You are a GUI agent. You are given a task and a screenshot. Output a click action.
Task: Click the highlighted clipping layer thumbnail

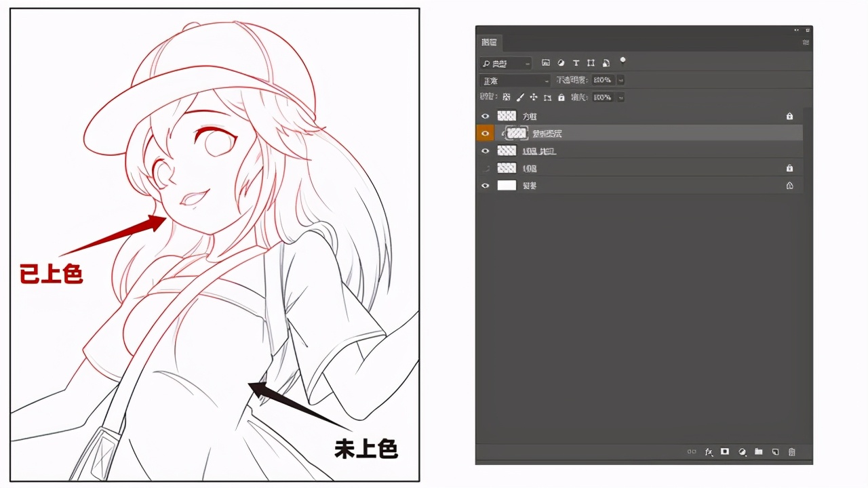(517, 134)
